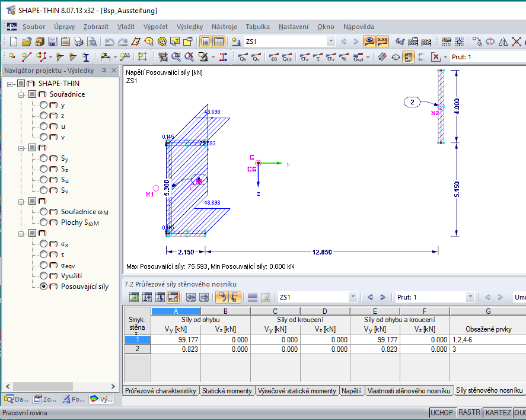Image resolution: width=526 pixels, height=420 pixels.
Task: Click the rotate tool icon
Action: 490,42
